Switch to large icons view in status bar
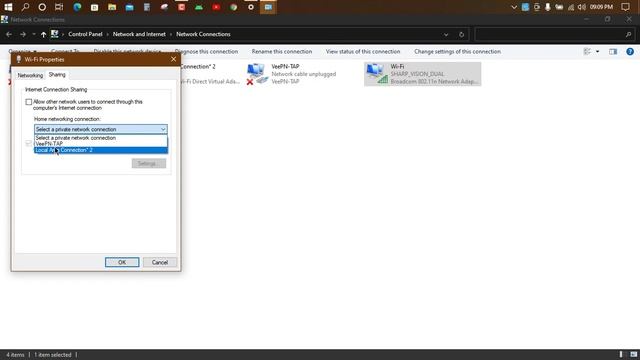The width and height of the screenshot is (640, 360). [x=633, y=355]
